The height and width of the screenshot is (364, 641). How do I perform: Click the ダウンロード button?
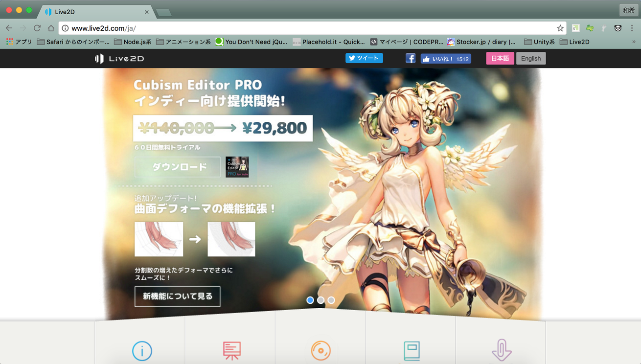tap(178, 167)
